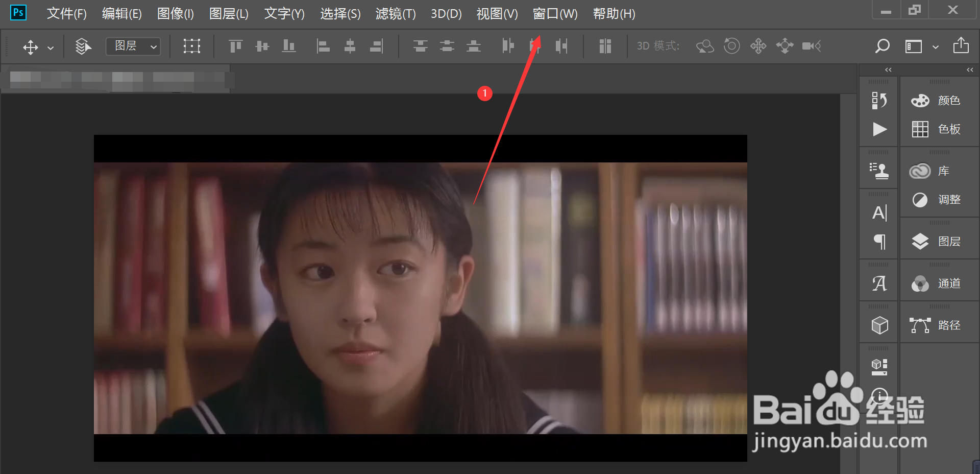This screenshot has height=474, width=980.
Task: Open the 3D panel cube icon
Action: (879, 325)
